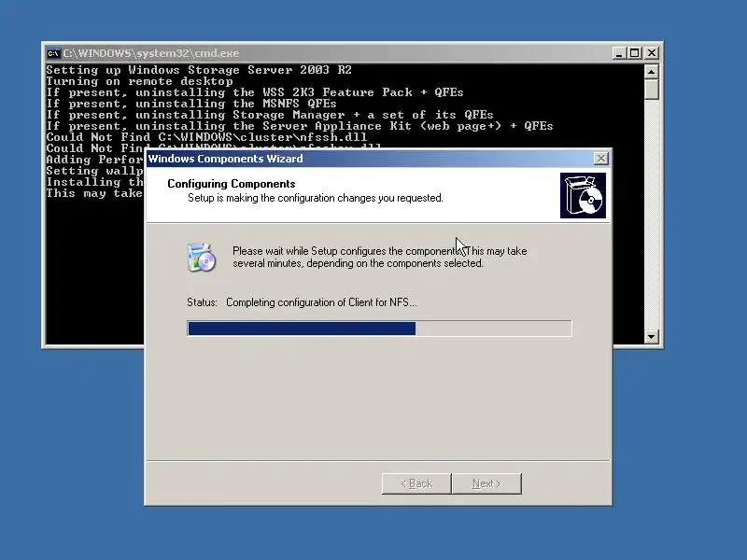
Task: Click the grayed-out Back button
Action: click(x=416, y=483)
